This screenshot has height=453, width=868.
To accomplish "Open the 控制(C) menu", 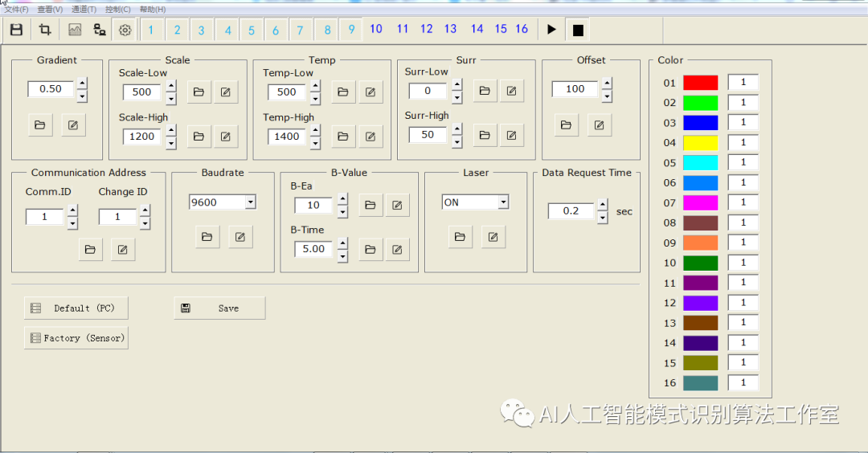I will (x=118, y=10).
